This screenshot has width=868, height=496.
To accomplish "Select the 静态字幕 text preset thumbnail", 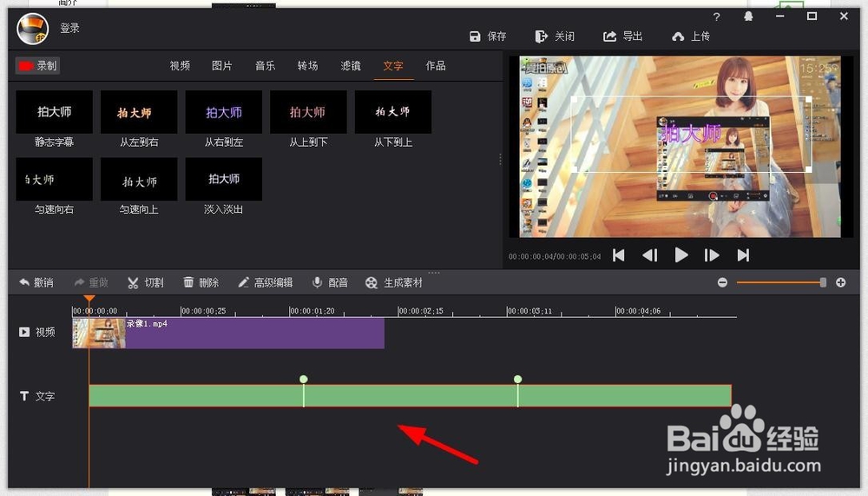I will (54, 112).
